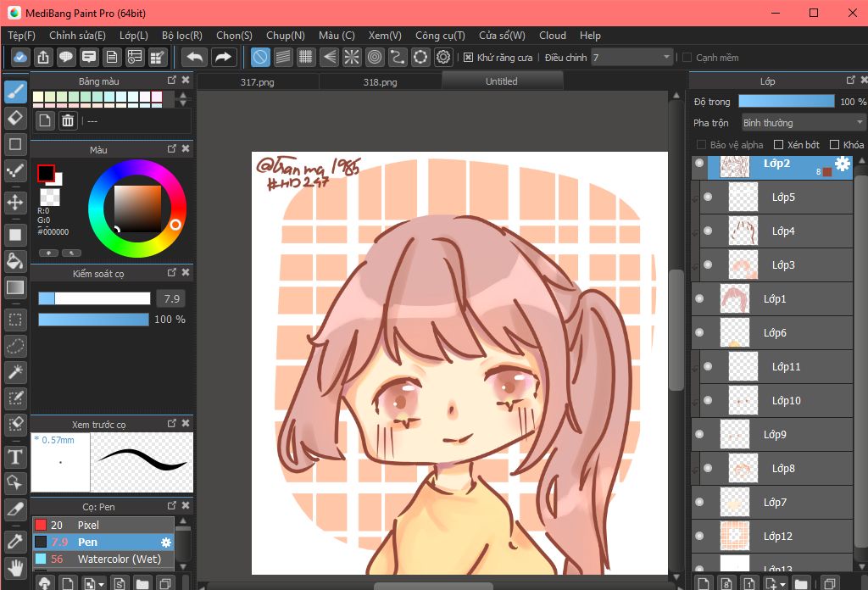Adjust the layer Độ trong opacity slider
The height and width of the screenshot is (590, 868).
[786, 101]
